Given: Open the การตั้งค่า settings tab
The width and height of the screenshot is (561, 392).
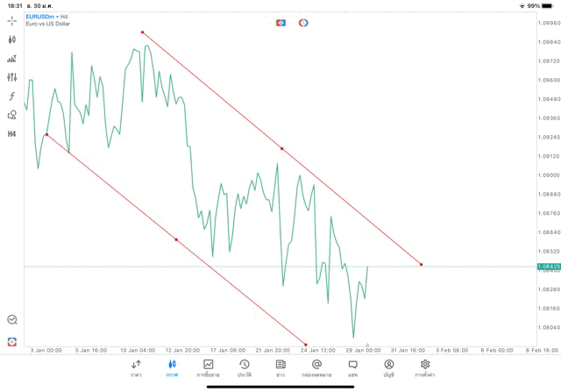Looking at the screenshot, I should point(425,367).
